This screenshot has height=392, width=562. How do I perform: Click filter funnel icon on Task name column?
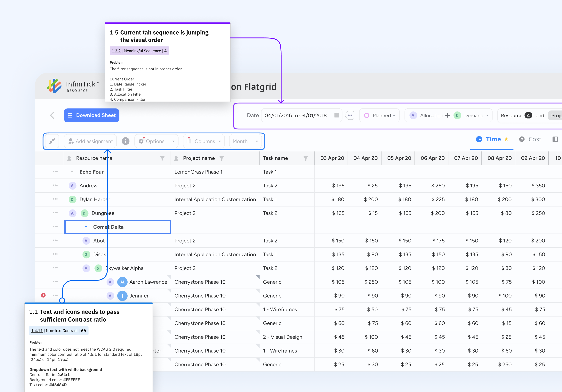tap(305, 158)
